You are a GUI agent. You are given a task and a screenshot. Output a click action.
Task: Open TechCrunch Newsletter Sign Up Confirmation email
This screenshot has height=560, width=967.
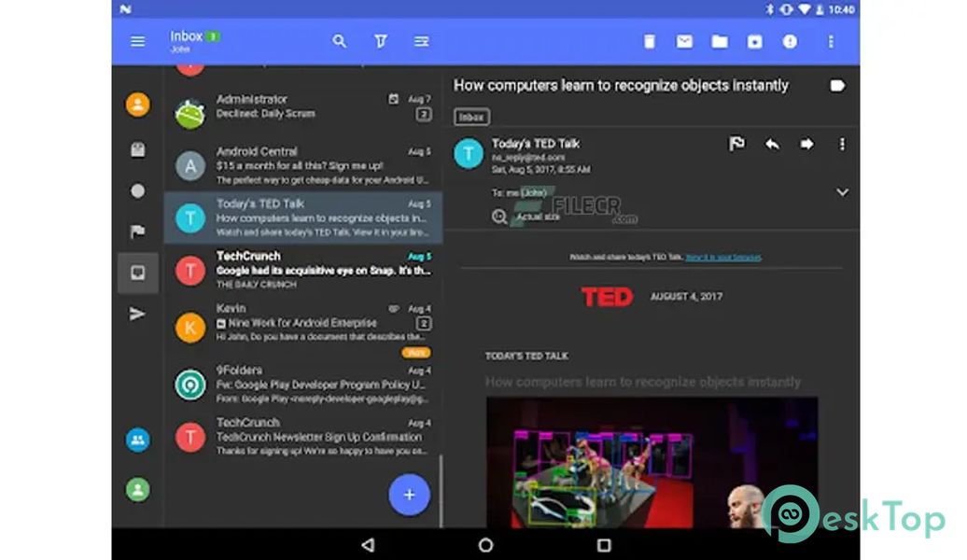[x=303, y=437]
